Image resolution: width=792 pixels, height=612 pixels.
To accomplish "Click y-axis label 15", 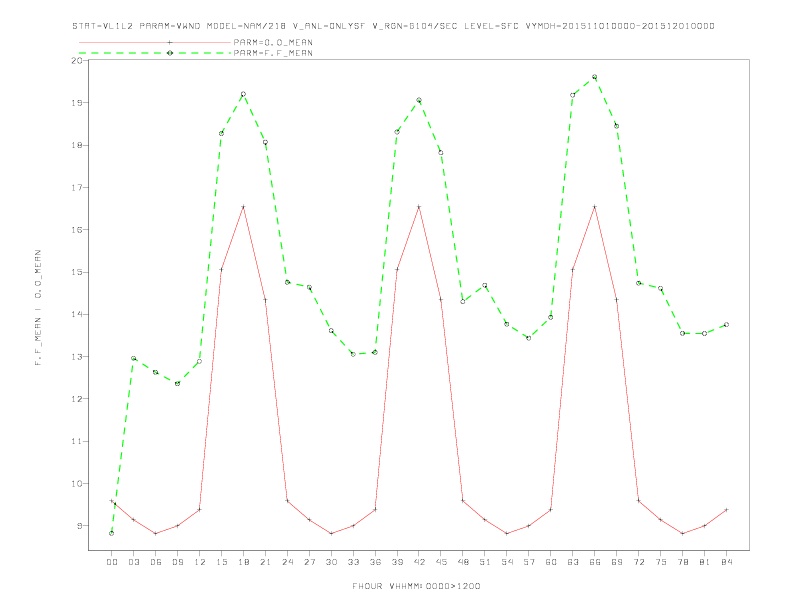I will (77, 272).
